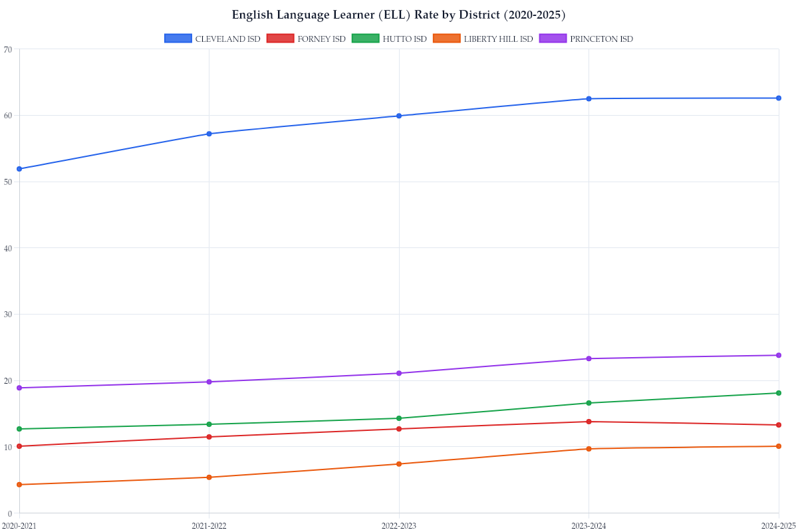Click the 2024-2025 axis label
The height and width of the screenshot is (532, 798).
[778, 526]
